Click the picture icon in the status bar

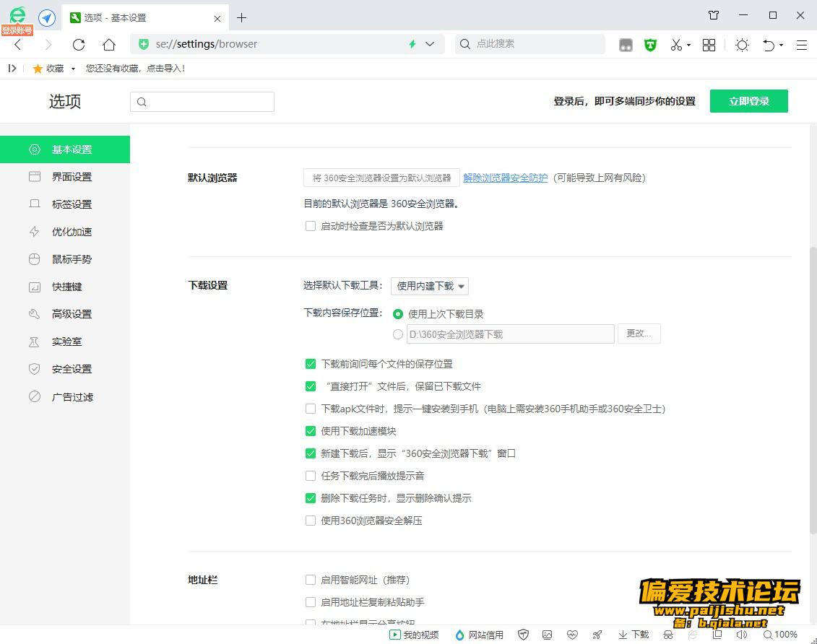coord(547,635)
